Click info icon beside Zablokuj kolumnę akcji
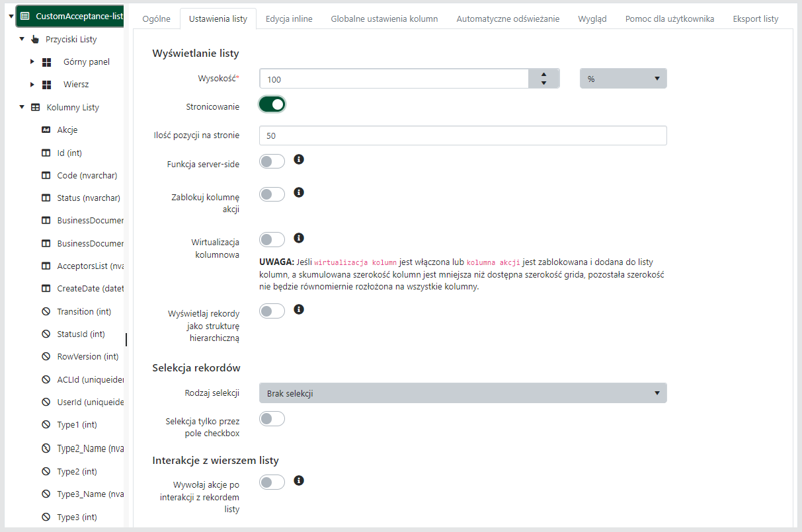The image size is (802, 532). point(299,192)
